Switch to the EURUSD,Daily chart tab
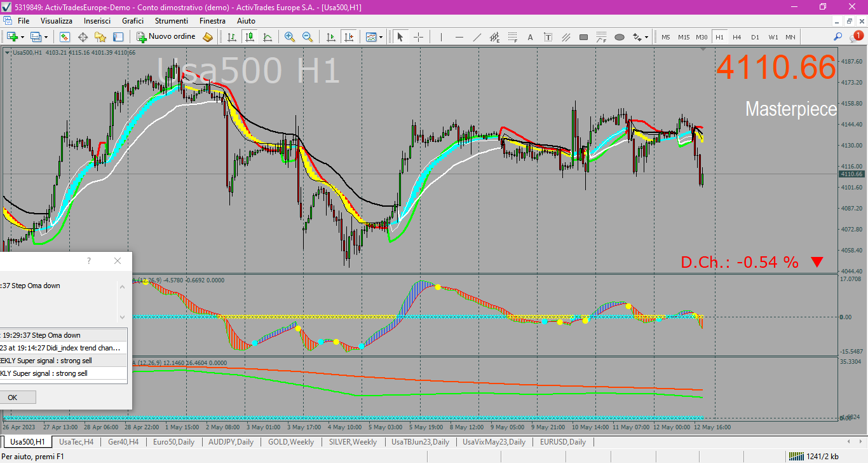 (563, 441)
